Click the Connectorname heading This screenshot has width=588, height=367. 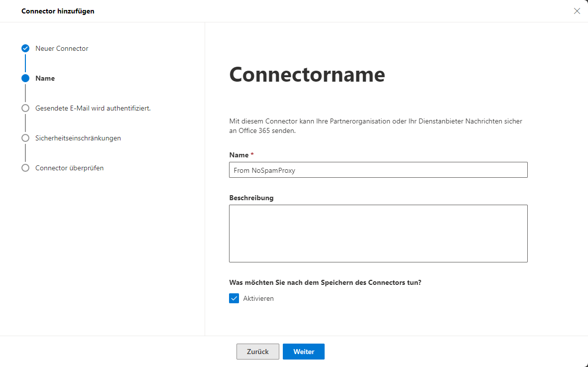click(x=307, y=74)
